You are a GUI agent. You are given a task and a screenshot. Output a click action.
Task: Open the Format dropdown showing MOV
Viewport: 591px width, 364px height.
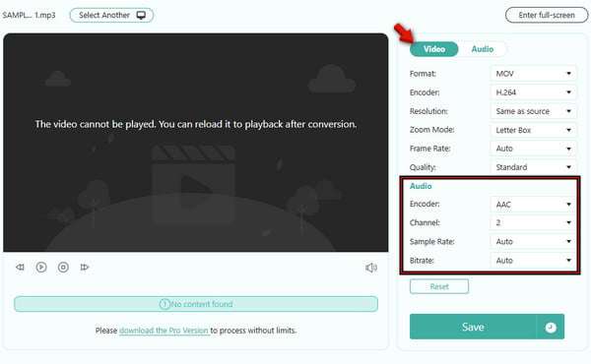tap(533, 74)
